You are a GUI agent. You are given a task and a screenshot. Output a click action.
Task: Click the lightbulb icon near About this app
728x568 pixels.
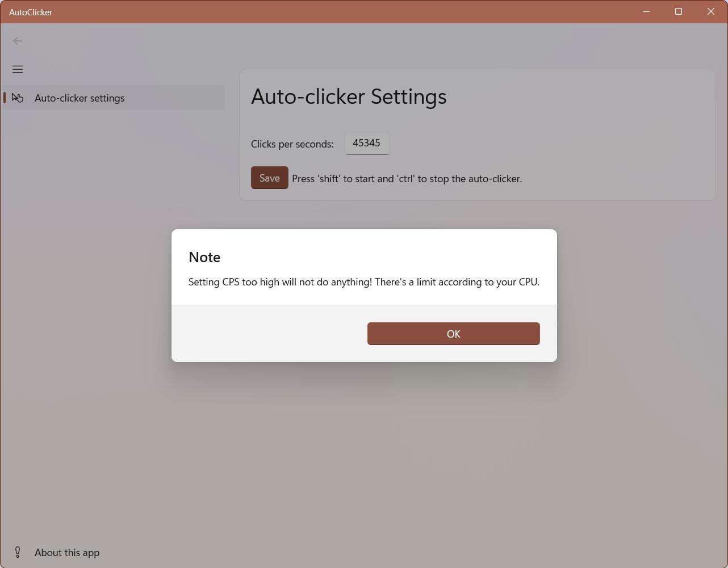(18, 552)
